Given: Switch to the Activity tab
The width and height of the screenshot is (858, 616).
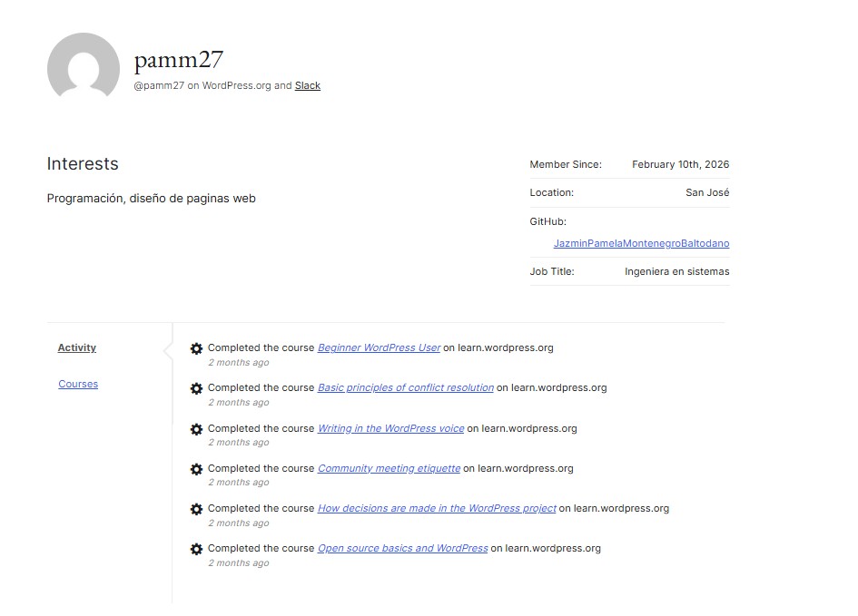Looking at the screenshot, I should click(x=77, y=347).
